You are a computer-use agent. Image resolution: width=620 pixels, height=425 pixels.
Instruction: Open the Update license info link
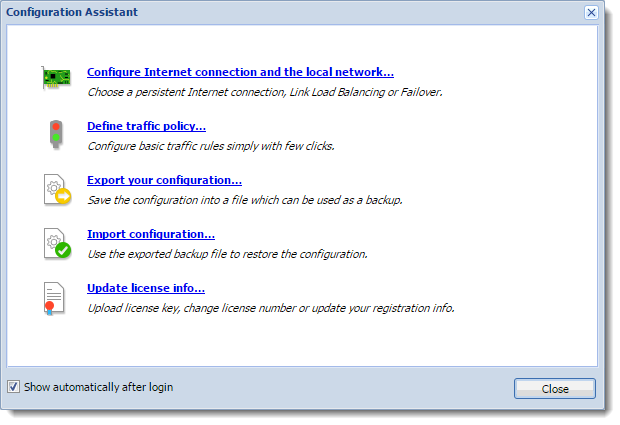[x=146, y=288]
